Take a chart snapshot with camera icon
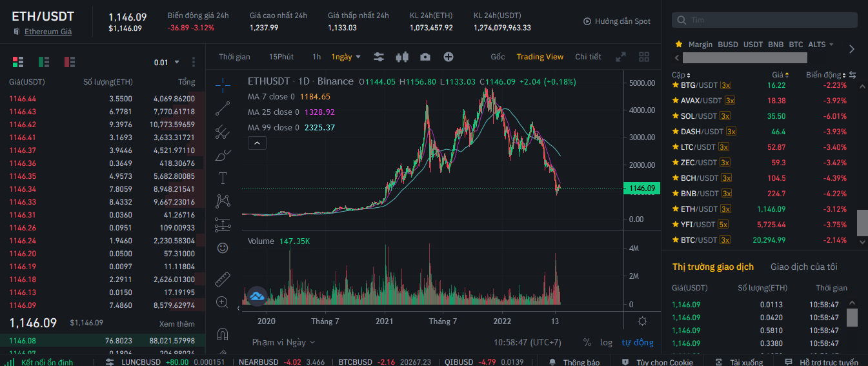868x366 pixels. click(425, 57)
